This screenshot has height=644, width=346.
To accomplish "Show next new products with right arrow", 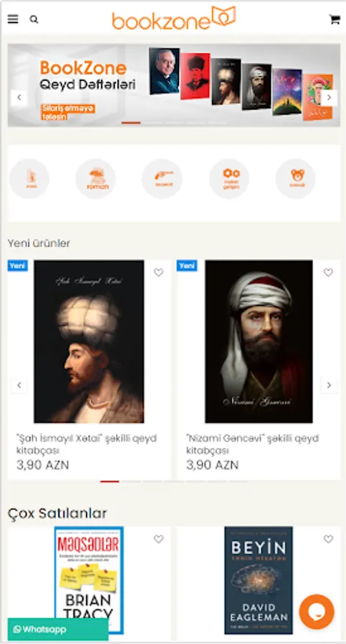I will (x=329, y=385).
